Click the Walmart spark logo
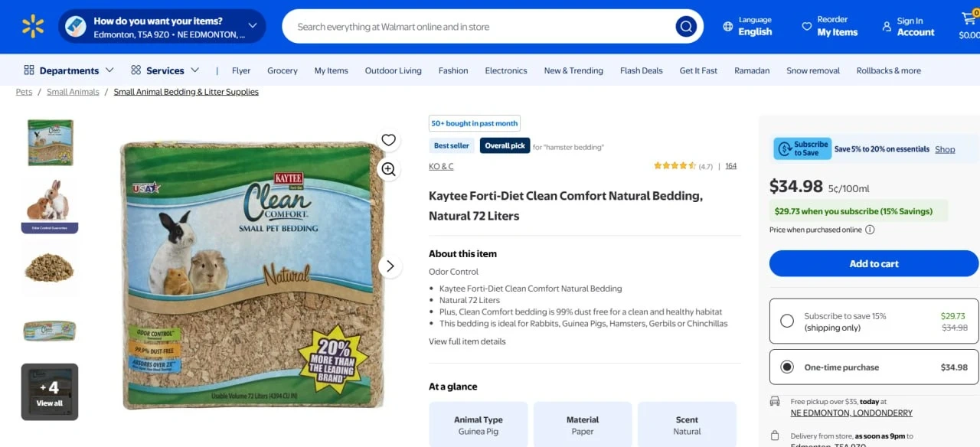 point(33,26)
